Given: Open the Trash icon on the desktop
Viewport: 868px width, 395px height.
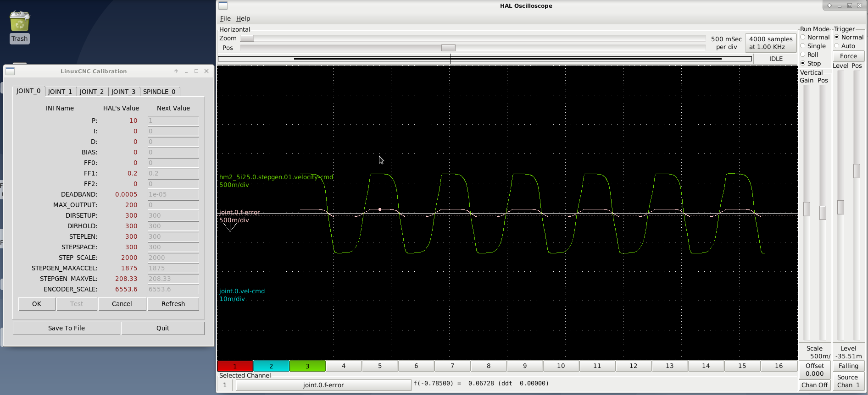Looking at the screenshot, I should point(19,27).
